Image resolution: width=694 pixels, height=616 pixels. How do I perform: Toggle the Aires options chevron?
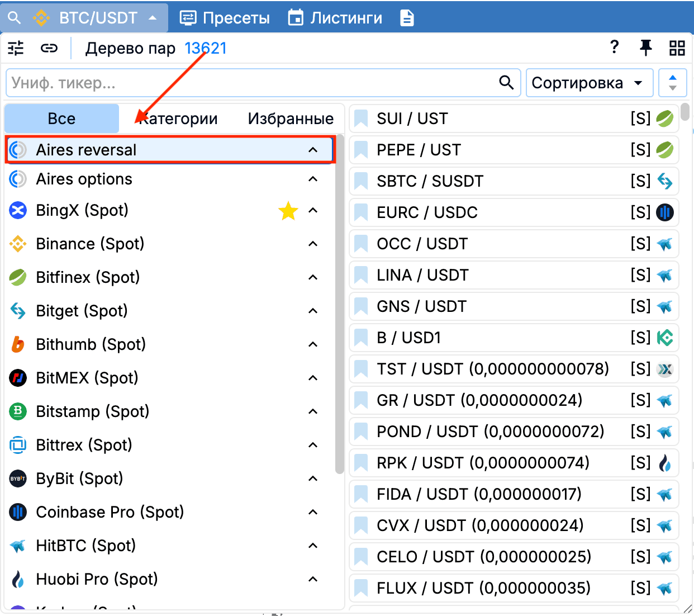tap(313, 179)
